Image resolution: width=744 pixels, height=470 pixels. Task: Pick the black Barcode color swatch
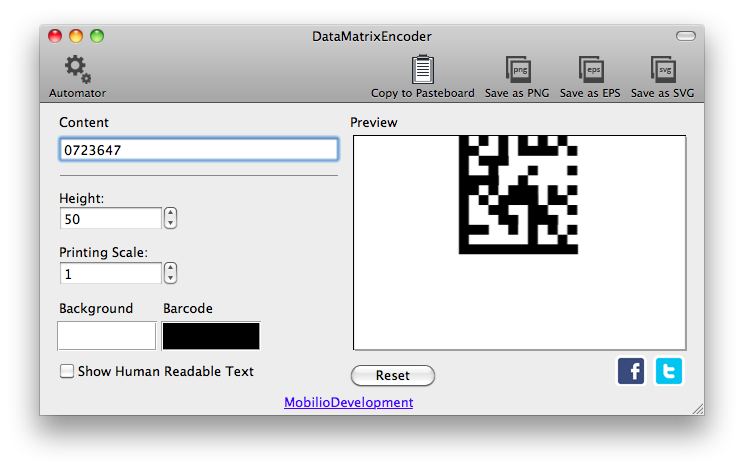pos(211,336)
